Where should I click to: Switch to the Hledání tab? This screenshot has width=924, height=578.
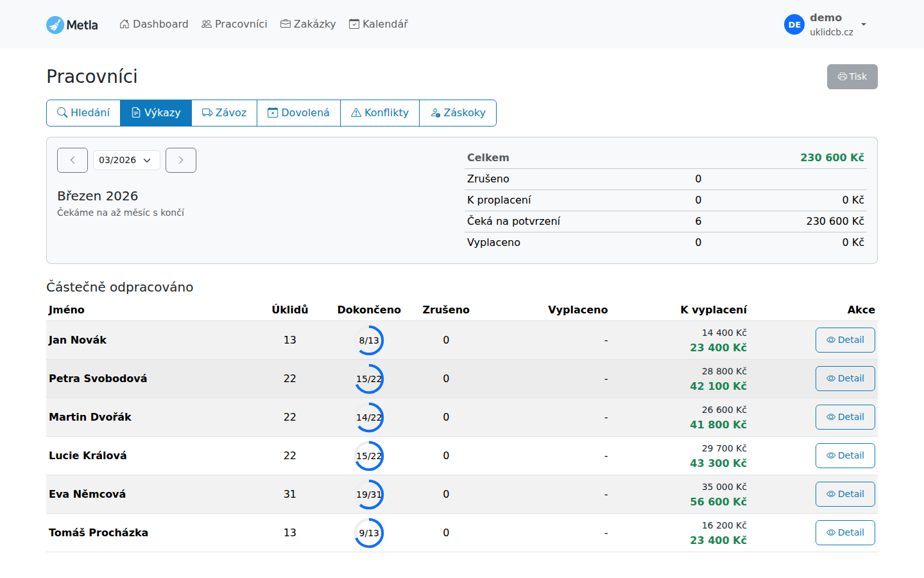pos(83,113)
